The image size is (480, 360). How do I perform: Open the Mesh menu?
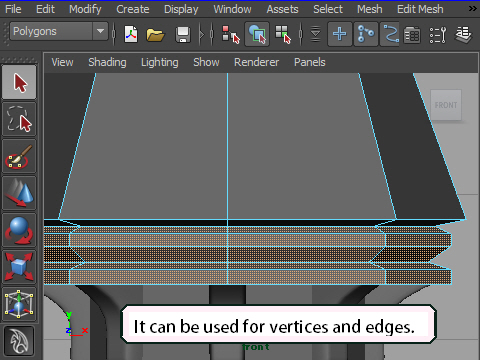[370, 9]
